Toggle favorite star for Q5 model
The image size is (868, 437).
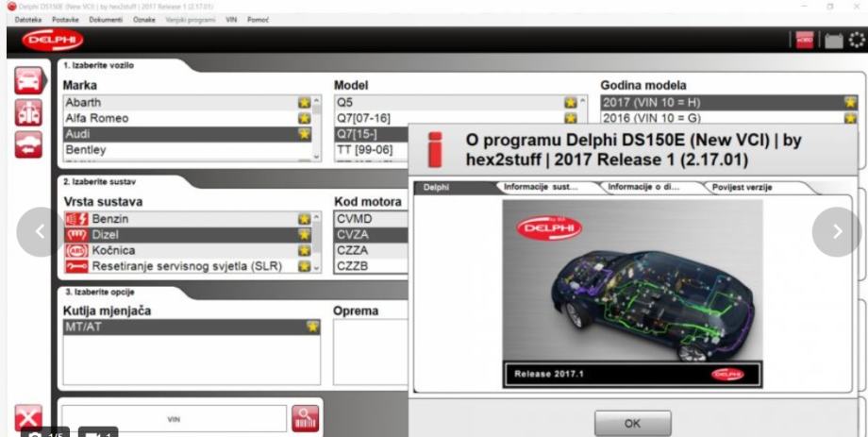571,103
